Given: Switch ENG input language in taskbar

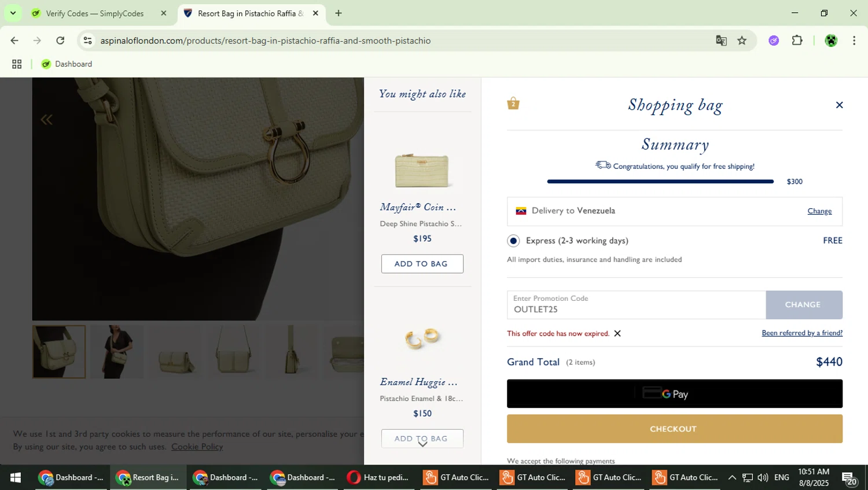Looking at the screenshot, I should 782,477.
